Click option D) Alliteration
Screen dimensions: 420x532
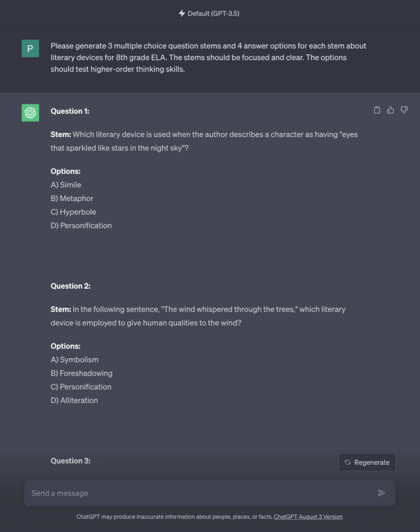[74, 401]
